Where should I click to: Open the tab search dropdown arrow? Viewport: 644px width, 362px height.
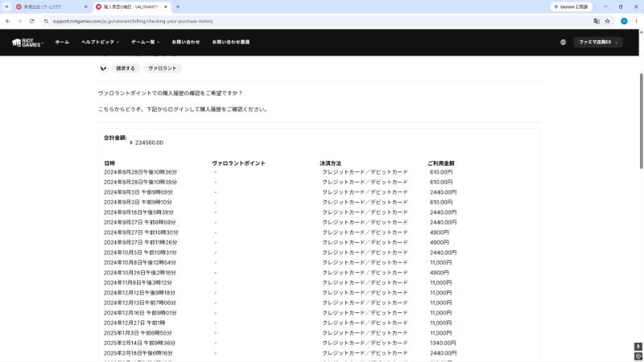pyautogui.click(x=6, y=6)
